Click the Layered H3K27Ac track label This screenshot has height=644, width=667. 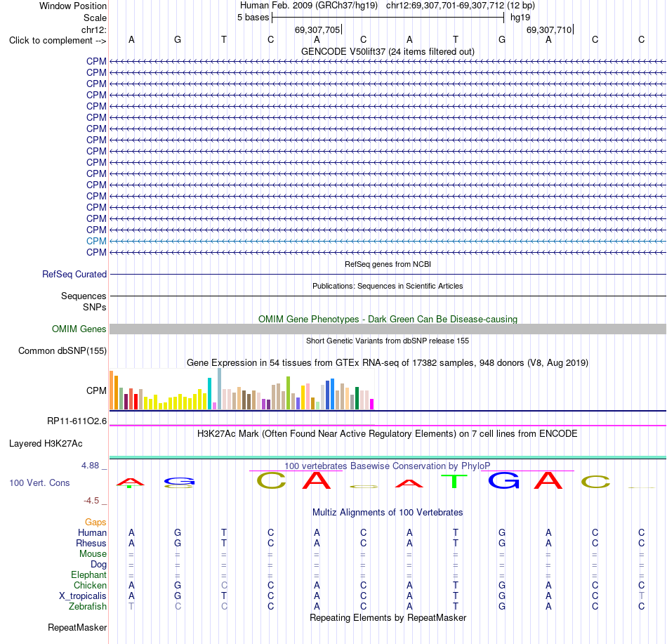pyautogui.click(x=46, y=444)
